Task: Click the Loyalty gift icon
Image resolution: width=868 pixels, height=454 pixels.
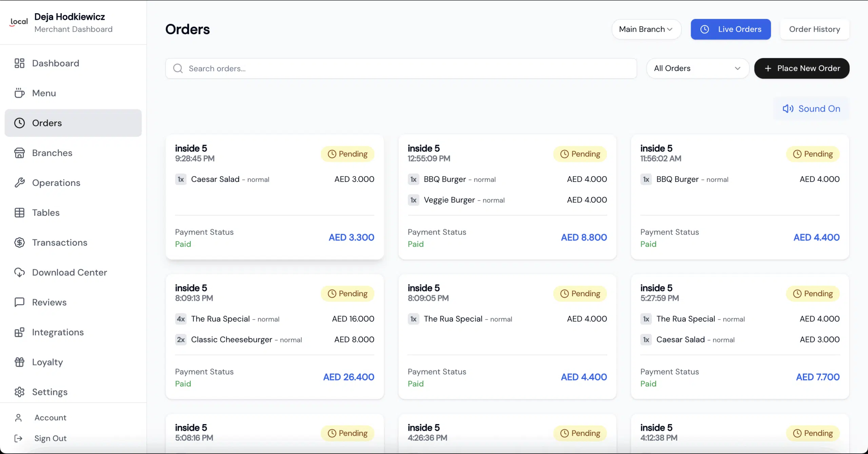Action: tap(19, 362)
